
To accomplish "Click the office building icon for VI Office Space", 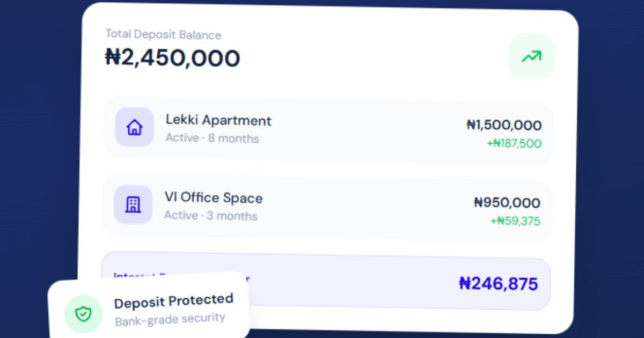I will [133, 204].
